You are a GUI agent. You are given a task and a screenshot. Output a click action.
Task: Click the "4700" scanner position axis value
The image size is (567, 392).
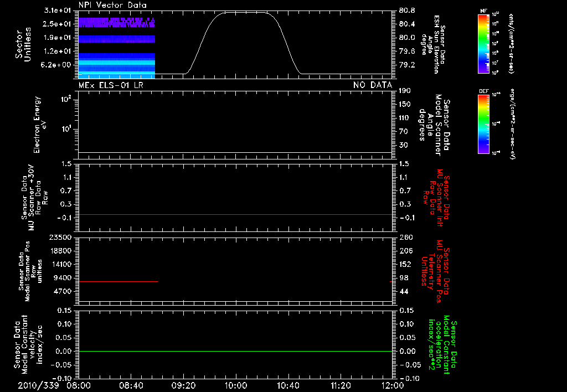62,291
